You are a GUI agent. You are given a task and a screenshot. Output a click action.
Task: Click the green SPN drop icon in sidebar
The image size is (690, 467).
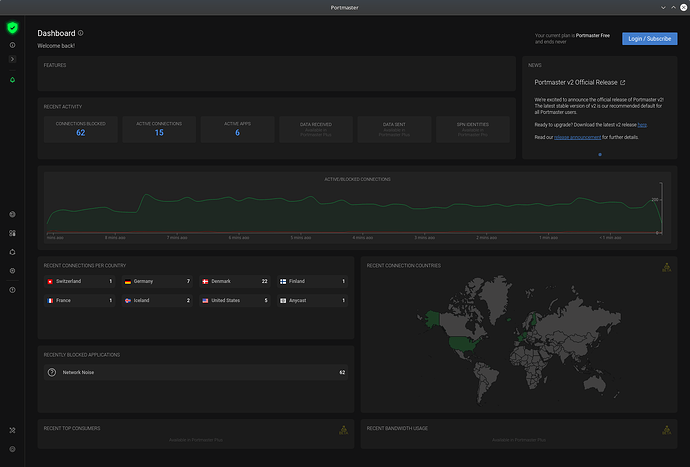pyautogui.click(x=12, y=80)
